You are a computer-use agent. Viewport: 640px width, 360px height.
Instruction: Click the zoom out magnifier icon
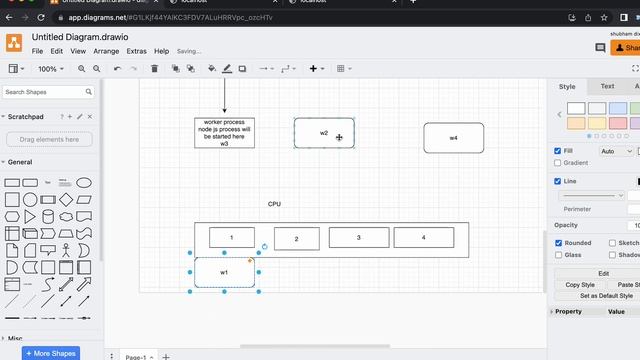click(97, 69)
